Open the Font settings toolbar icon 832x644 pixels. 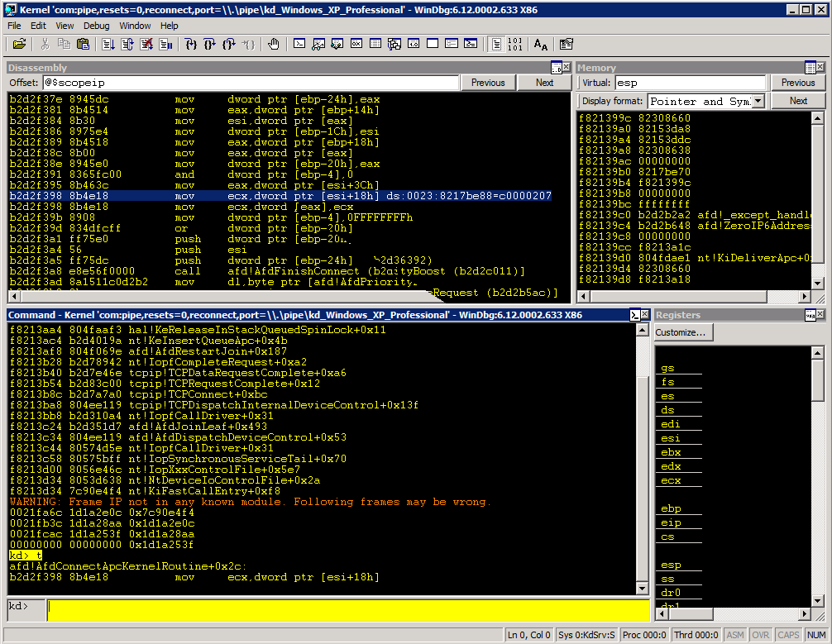[540, 44]
